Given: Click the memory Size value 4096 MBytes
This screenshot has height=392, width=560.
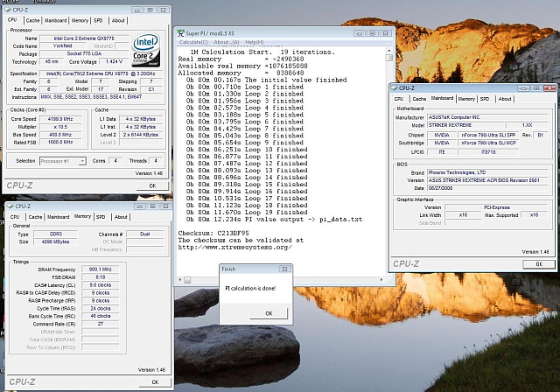Looking at the screenshot, I should coord(55,242).
